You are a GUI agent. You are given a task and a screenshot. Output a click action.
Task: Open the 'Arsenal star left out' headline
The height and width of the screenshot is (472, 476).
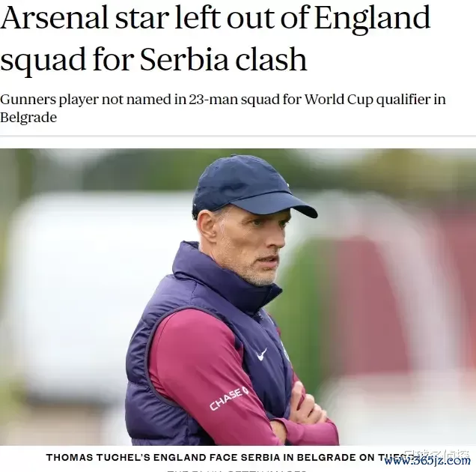click(x=216, y=37)
